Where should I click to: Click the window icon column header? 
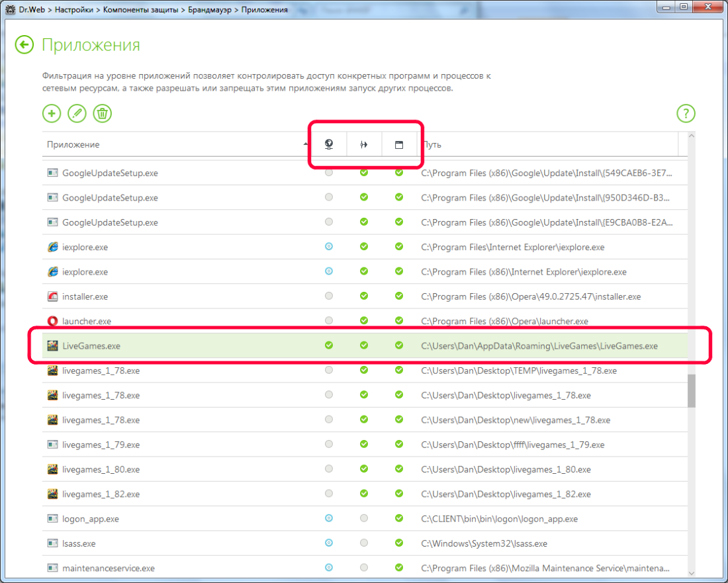click(399, 145)
